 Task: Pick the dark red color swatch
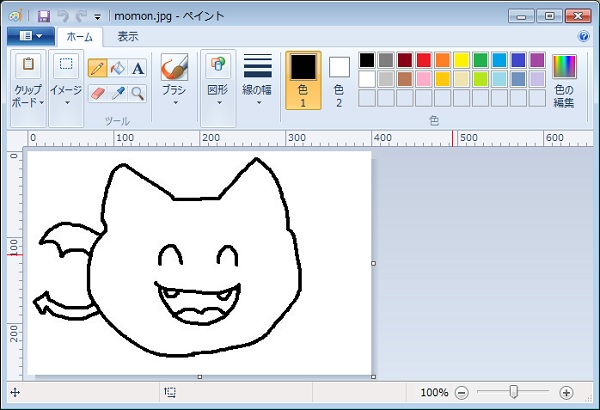click(405, 60)
